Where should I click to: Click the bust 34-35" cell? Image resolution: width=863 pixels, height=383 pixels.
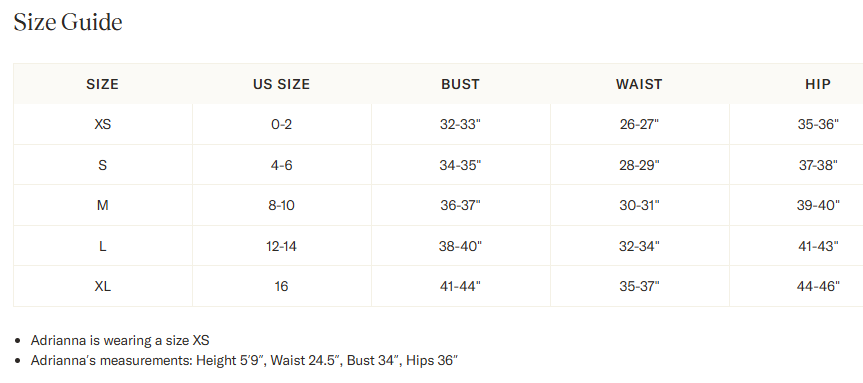(460, 165)
